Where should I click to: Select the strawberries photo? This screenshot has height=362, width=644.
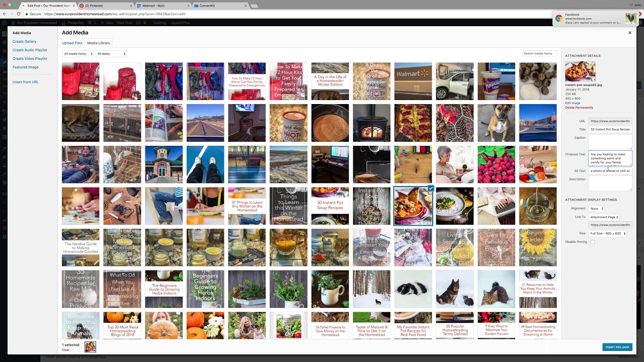(496, 164)
